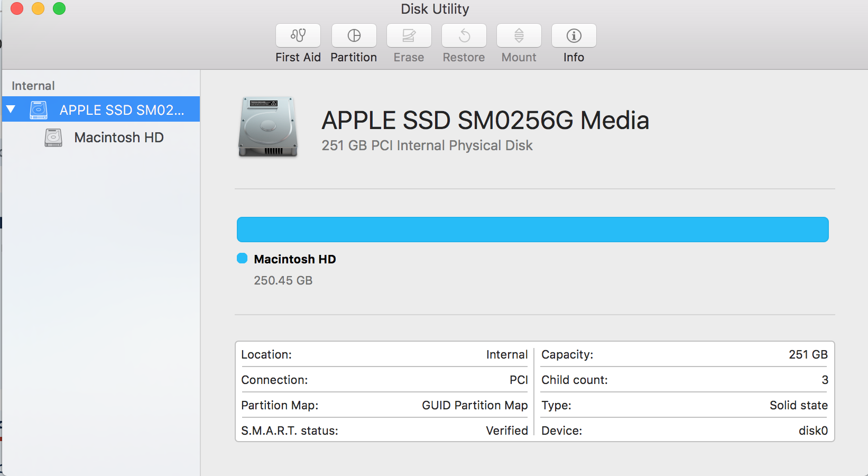Click the 'GUID Partition Map' value
Screen dimensions: 868x476
click(475, 405)
